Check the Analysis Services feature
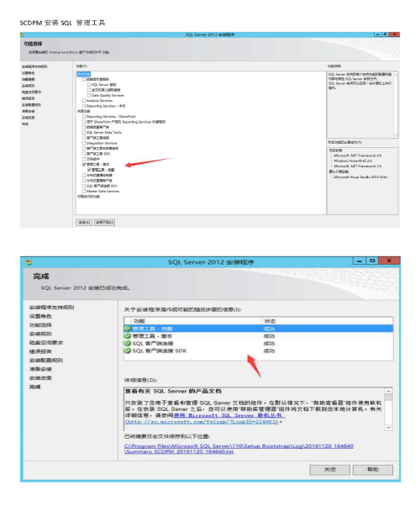Screen dimensions: 420x527 84,101
